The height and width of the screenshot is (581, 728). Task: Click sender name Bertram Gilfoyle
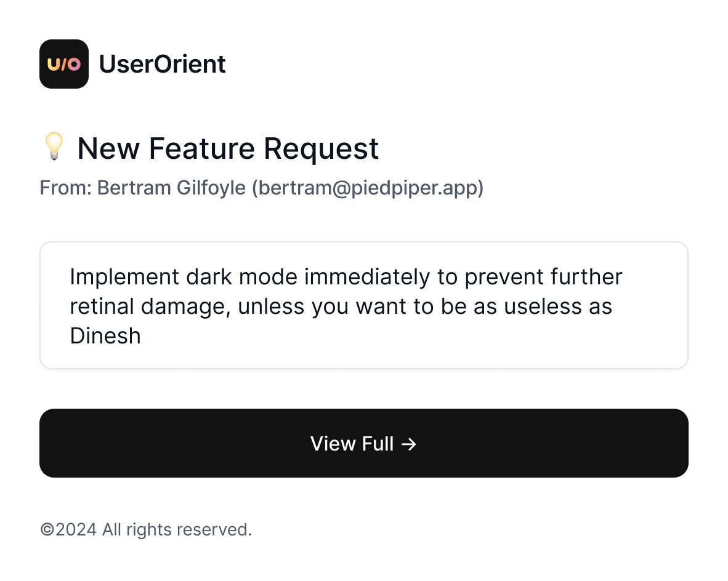(x=172, y=188)
